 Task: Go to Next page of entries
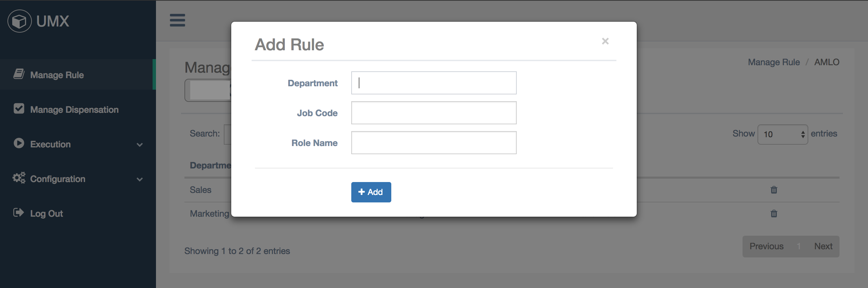(823, 247)
